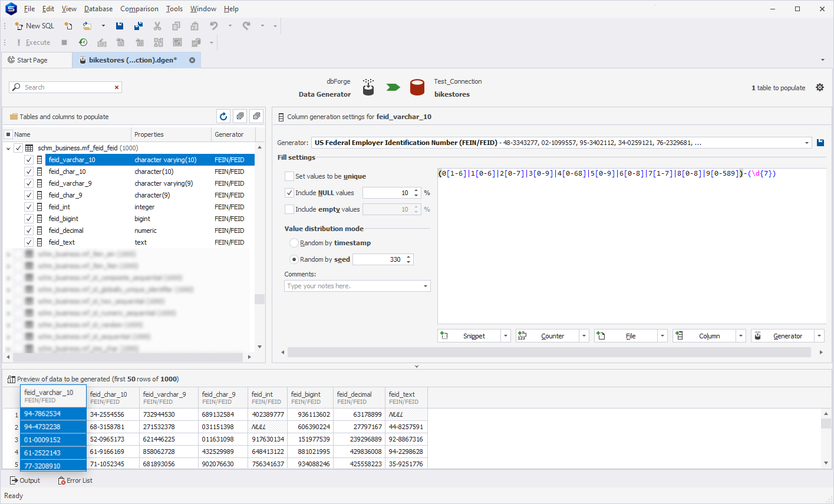834x504 pixels.
Task: Click the Stop execution square icon
Action: coord(64,42)
